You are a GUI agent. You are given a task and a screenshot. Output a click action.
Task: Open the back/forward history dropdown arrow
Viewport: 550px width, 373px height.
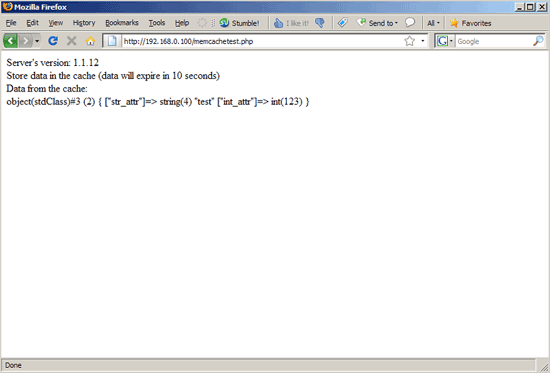click(37, 41)
